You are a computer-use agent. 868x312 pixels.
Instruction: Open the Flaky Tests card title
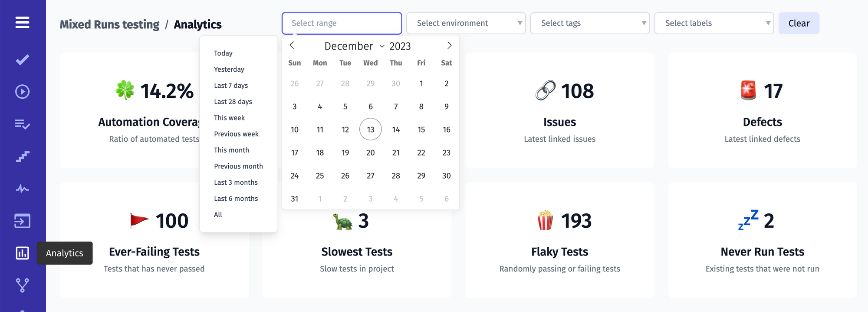[x=559, y=252]
